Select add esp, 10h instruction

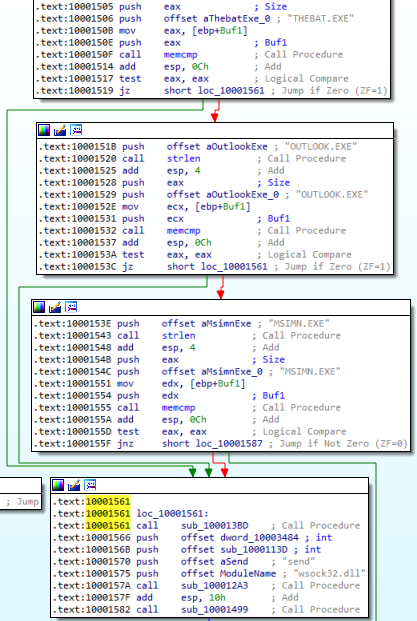click(x=181, y=598)
